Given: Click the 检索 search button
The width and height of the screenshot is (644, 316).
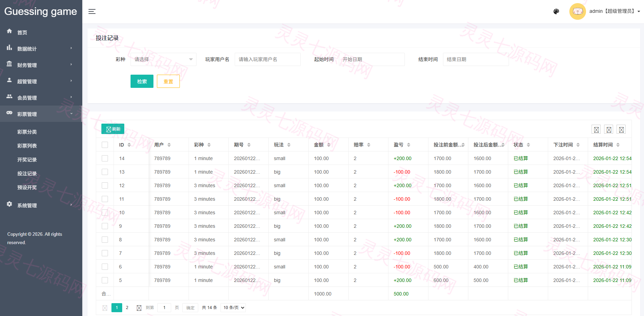Looking at the screenshot, I should (142, 81).
